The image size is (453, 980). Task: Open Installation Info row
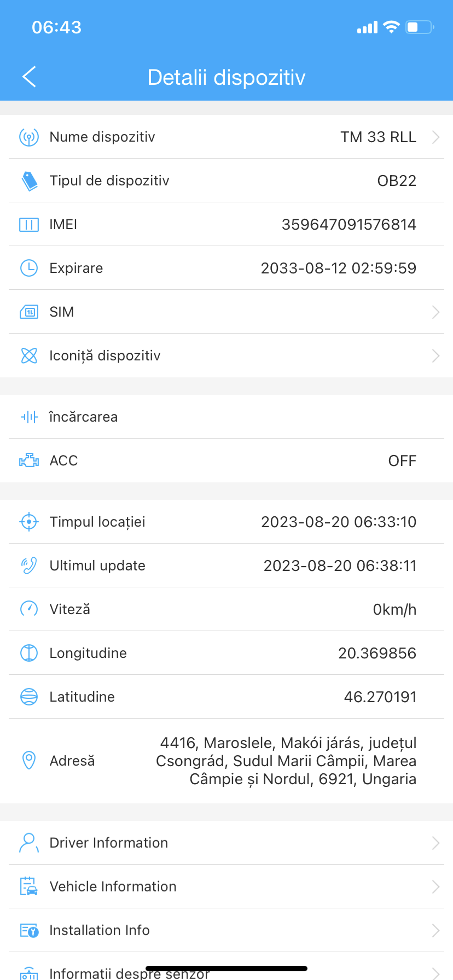click(226, 930)
